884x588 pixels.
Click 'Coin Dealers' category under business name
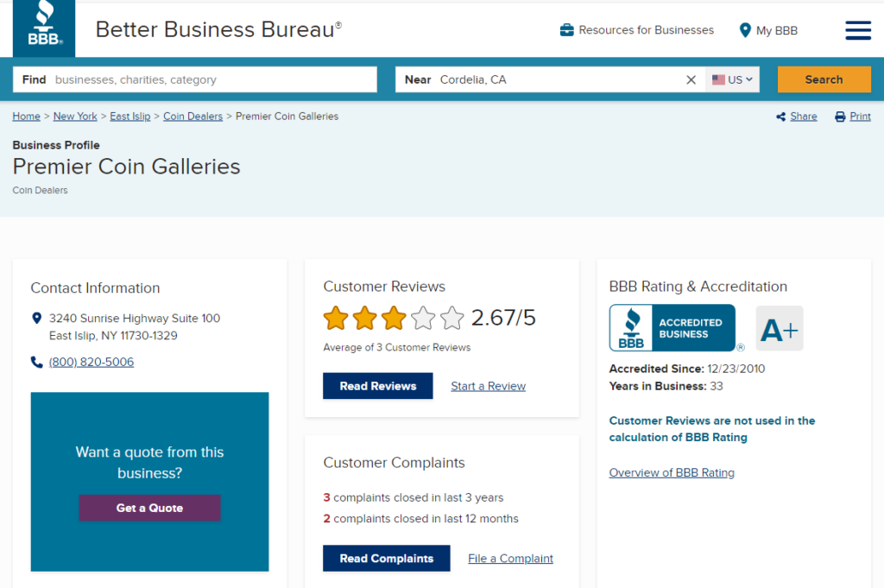coord(40,191)
